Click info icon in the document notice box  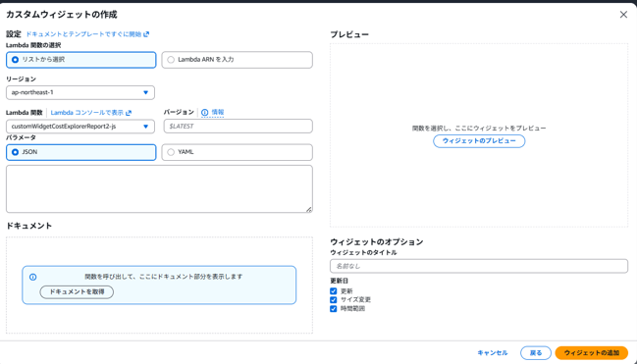(x=33, y=277)
